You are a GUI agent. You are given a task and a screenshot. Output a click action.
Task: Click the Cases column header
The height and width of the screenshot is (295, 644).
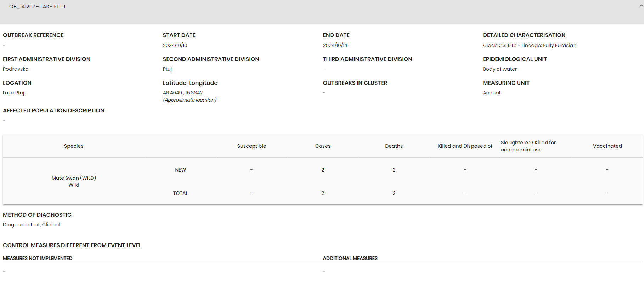(323, 146)
